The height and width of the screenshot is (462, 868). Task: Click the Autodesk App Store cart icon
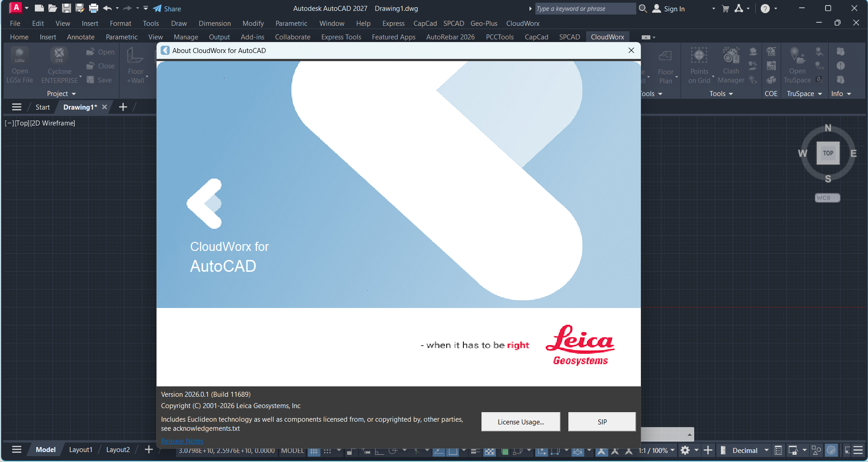pos(725,9)
